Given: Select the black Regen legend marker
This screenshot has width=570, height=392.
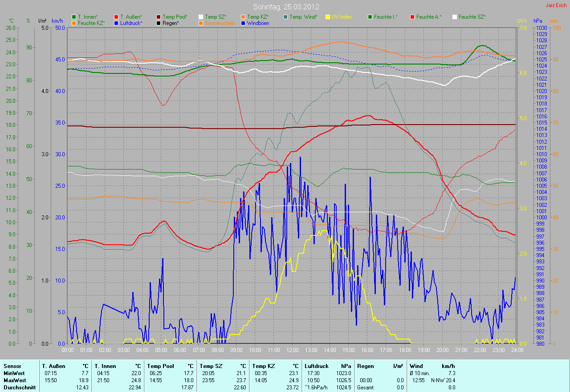Looking at the screenshot, I should click(x=159, y=23).
